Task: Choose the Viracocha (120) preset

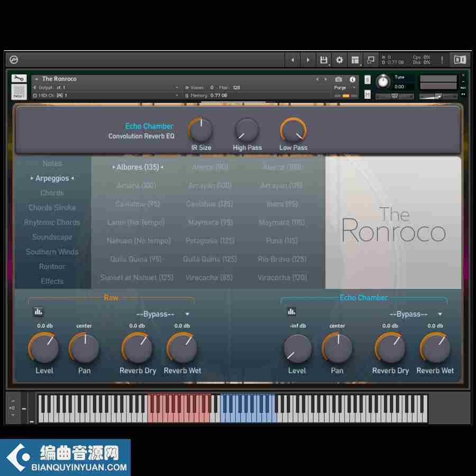Action: [282, 278]
